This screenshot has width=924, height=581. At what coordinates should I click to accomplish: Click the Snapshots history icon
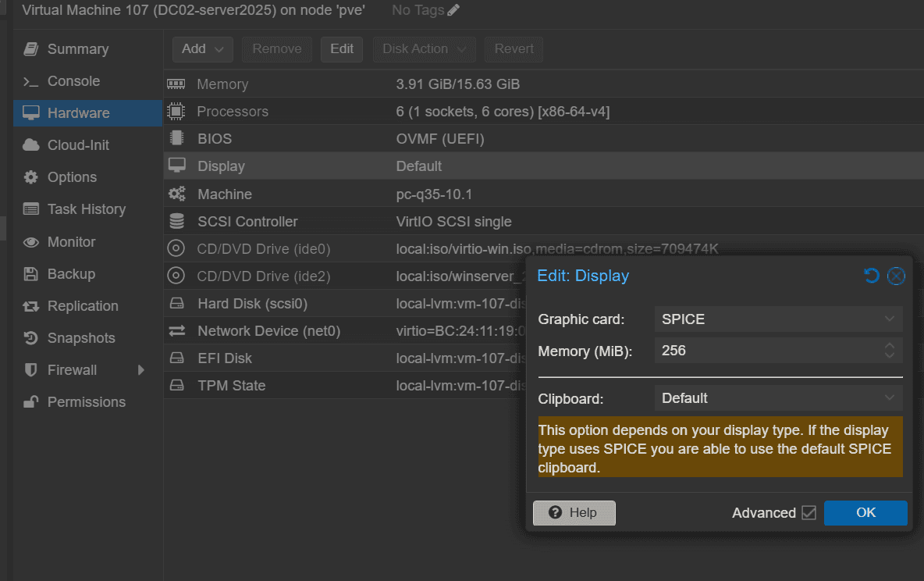(30, 338)
